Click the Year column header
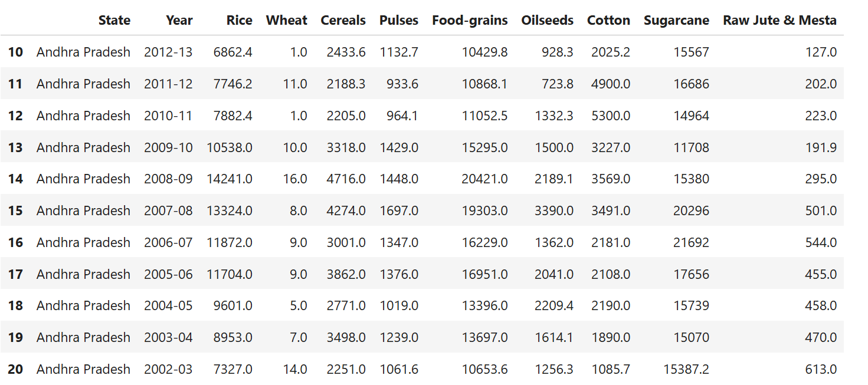The height and width of the screenshot is (385, 868). (x=179, y=20)
